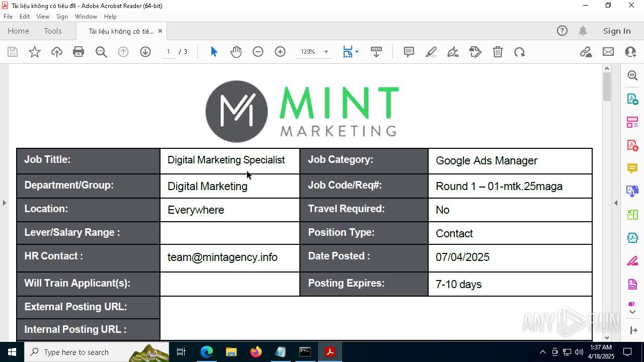Go to the next page

point(145,52)
